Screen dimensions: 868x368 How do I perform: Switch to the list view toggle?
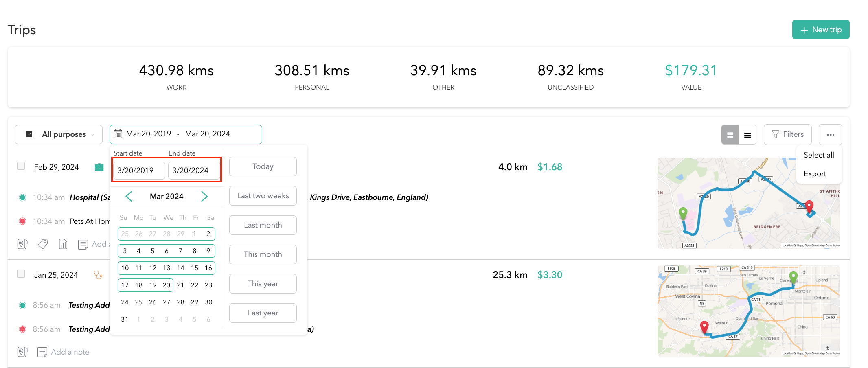(x=747, y=134)
